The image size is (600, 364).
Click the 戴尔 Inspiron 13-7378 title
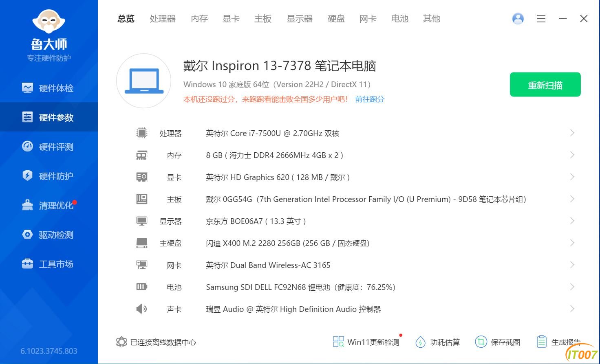(280, 66)
